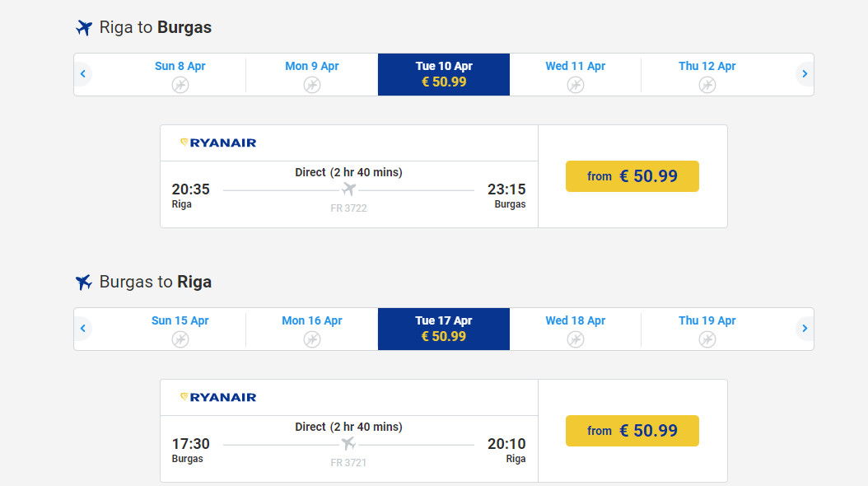868x486 pixels.
Task: Click the no-flight icon under Sun 15 Apr
Action: click(x=180, y=339)
